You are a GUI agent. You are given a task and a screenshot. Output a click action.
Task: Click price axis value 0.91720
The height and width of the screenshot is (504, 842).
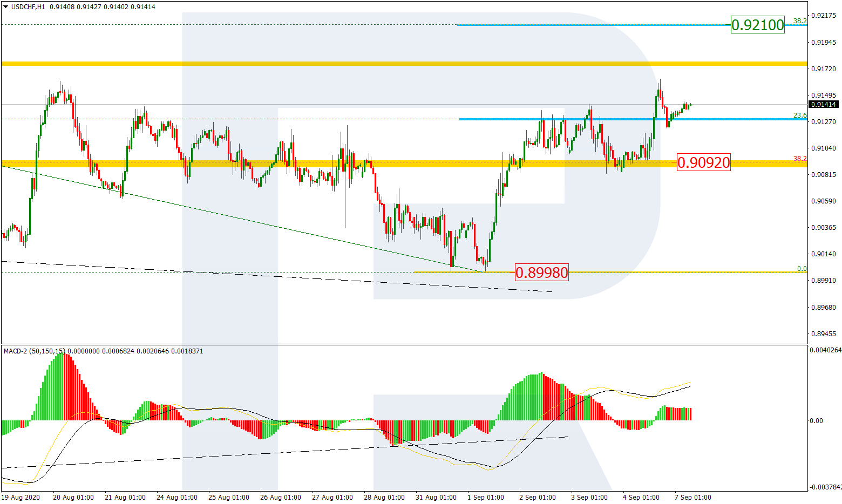point(824,69)
